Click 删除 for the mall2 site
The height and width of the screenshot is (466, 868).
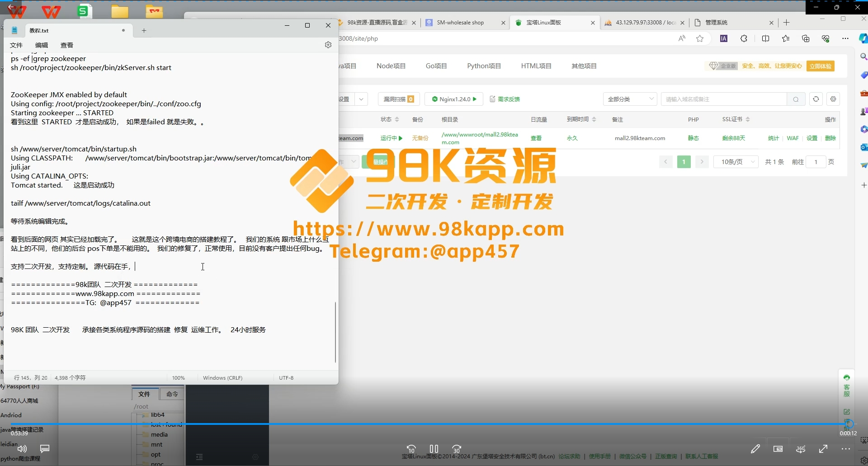(830, 138)
